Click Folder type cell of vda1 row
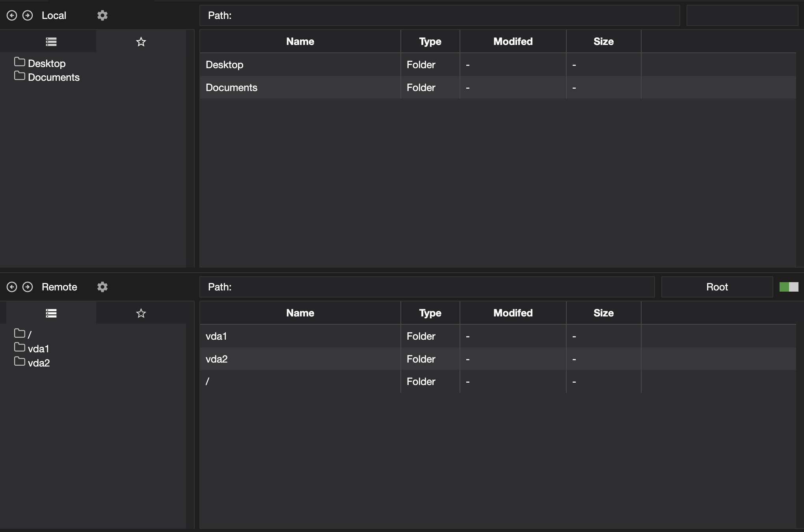This screenshot has height=532, width=804. [x=430, y=336]
